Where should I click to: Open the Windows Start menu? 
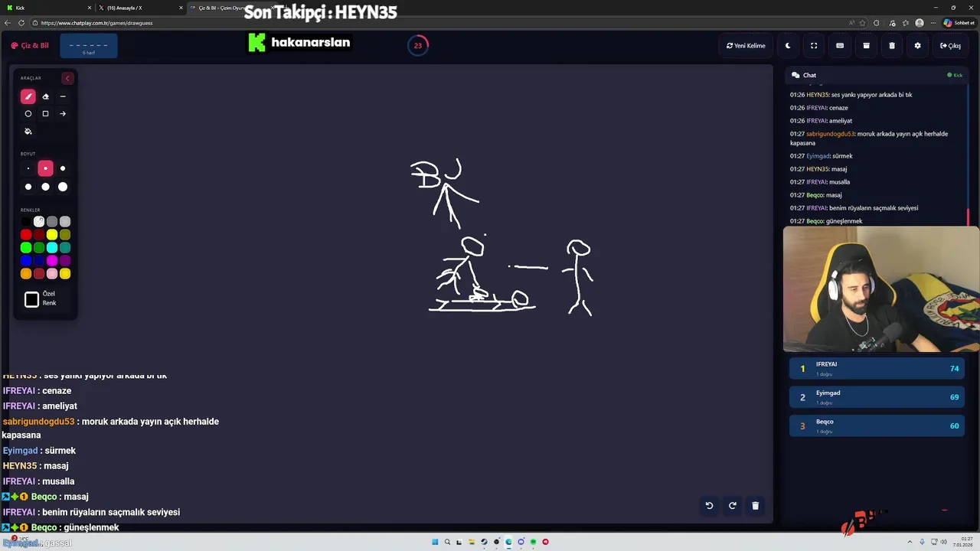pos(435,542)
